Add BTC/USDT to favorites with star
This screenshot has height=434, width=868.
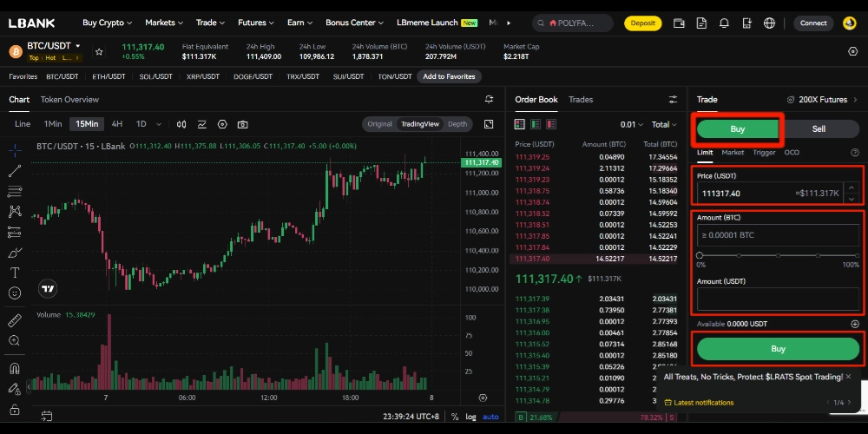pos(99,52)
